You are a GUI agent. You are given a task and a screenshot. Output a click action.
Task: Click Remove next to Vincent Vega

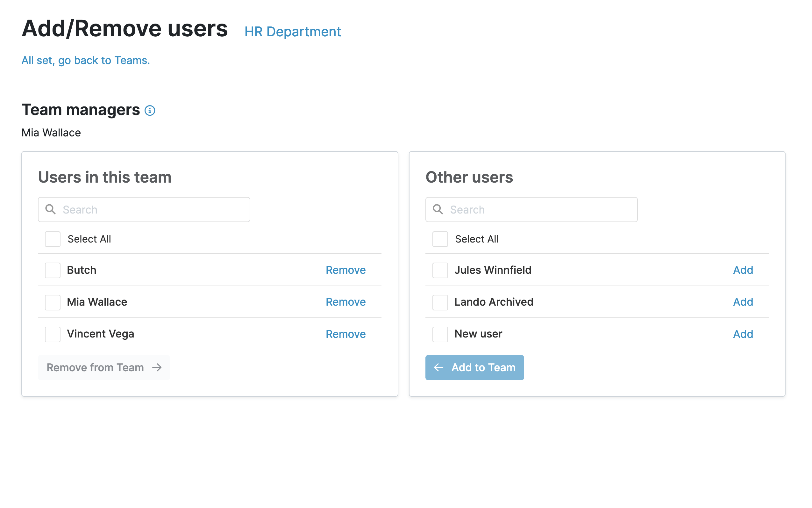pos(345,334)
